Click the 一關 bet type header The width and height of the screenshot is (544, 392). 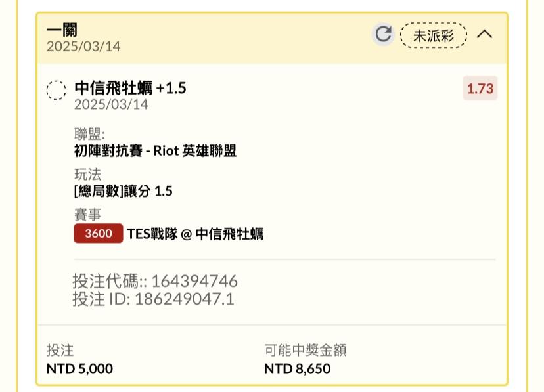(x=62, y=30)
